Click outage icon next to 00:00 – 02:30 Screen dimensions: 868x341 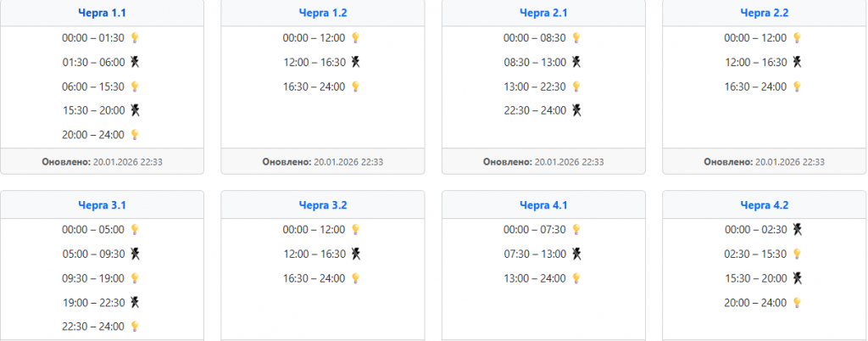[x=796, y=229]
